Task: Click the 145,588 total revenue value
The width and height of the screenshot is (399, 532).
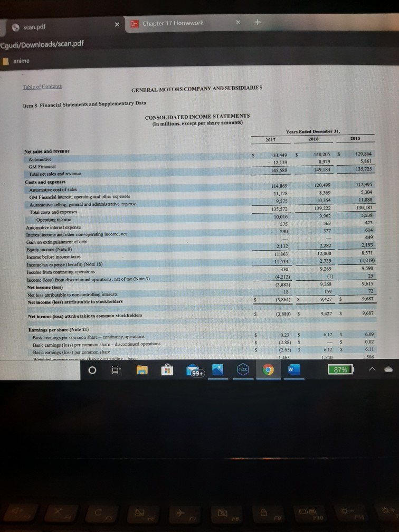Action: pyautogui.click(x=279, y=170)
